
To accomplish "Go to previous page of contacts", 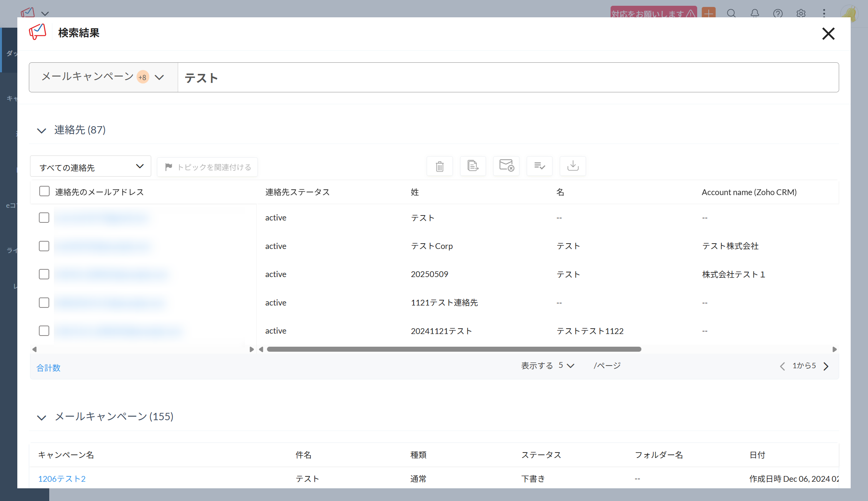I will click(782, 366).
